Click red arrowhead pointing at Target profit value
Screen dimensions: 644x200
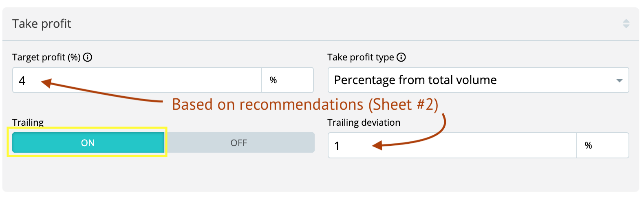pyautogui.click(x=46, y=83)
